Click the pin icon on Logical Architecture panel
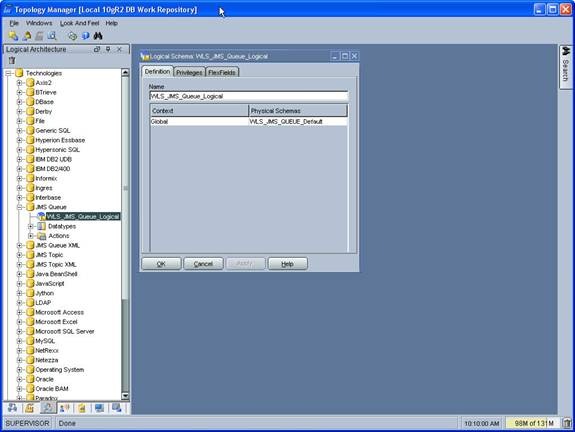Image resolution: width=575 pixels, height=432 pixels. coord(108,49)
